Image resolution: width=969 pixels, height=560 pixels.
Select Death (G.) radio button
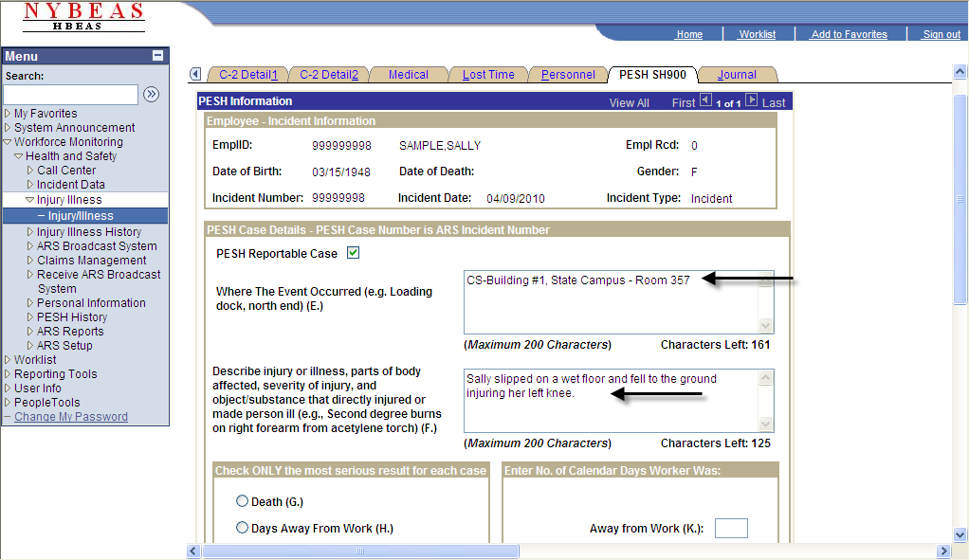243,500
